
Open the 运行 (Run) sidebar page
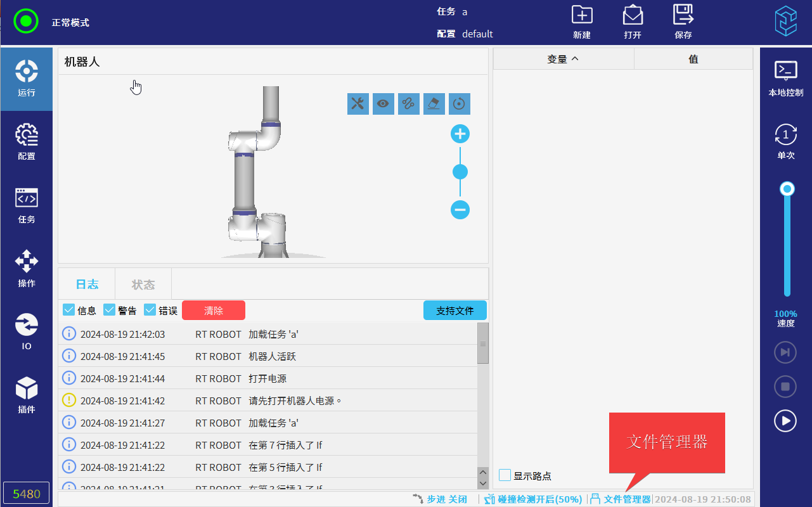coord(27,79)
